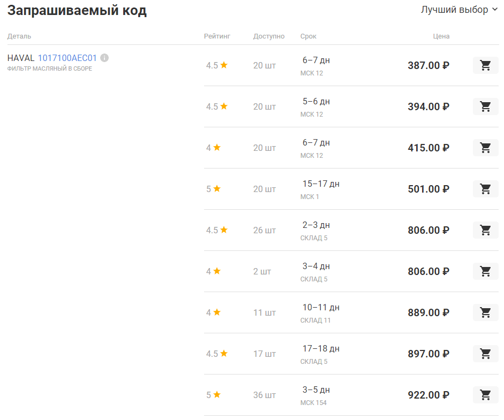The height and width of the screenshot is (420, 504).
Task: Open the Лучший выбор sort dropdown
Action: click(x=459, y=10)
